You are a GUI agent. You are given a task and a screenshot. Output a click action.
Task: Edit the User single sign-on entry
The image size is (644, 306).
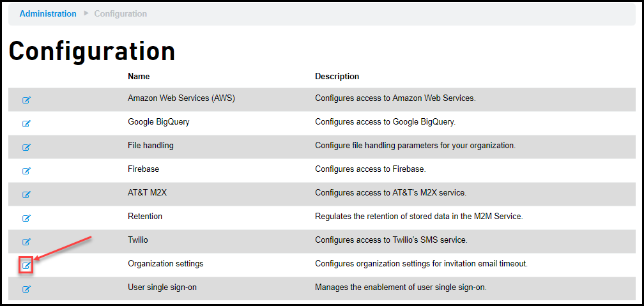[26, 289]
